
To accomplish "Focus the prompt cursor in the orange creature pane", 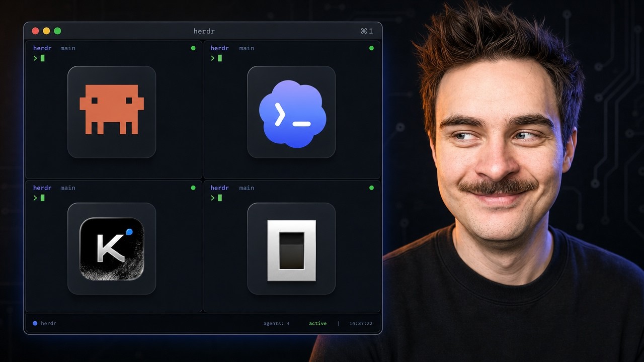I will 42,58.
